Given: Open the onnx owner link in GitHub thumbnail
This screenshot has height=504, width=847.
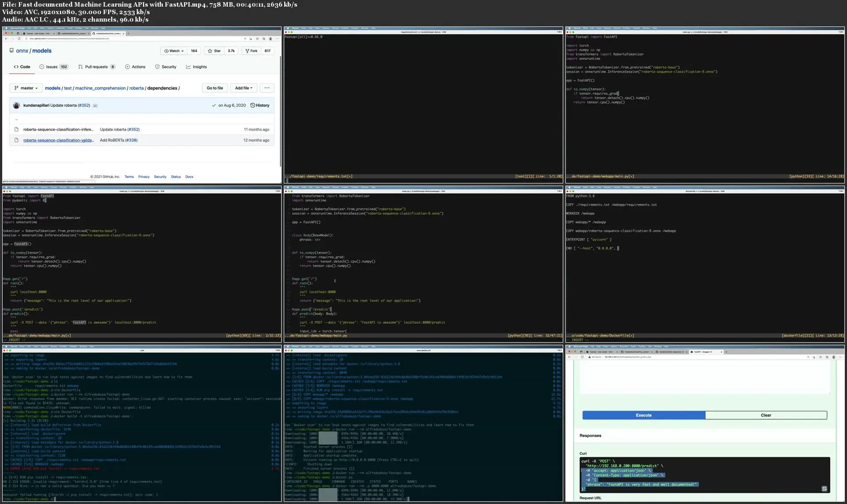Looking at the screenshot, I should coord(22,51).
